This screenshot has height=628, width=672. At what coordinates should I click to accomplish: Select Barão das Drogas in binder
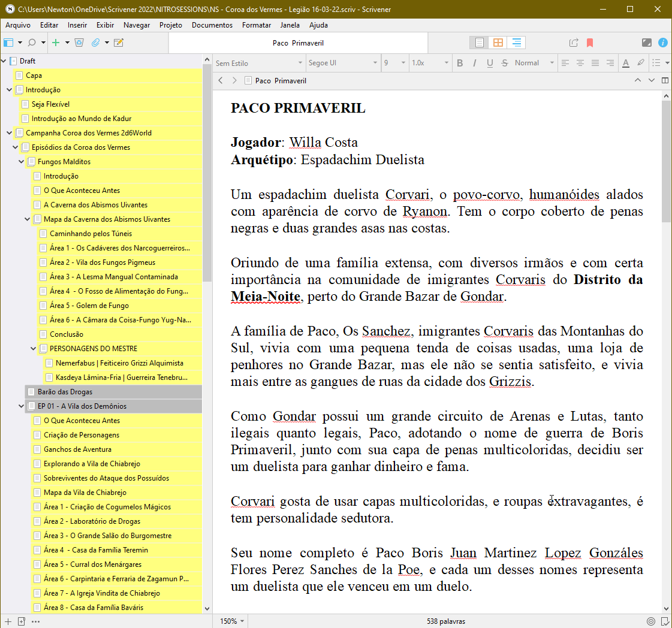click(x=113, y=391)
